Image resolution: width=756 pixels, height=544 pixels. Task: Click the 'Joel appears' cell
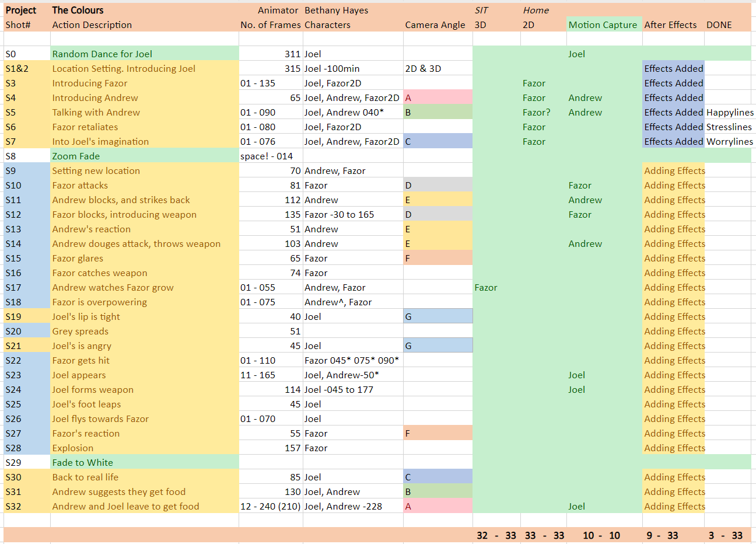(145, 375)
